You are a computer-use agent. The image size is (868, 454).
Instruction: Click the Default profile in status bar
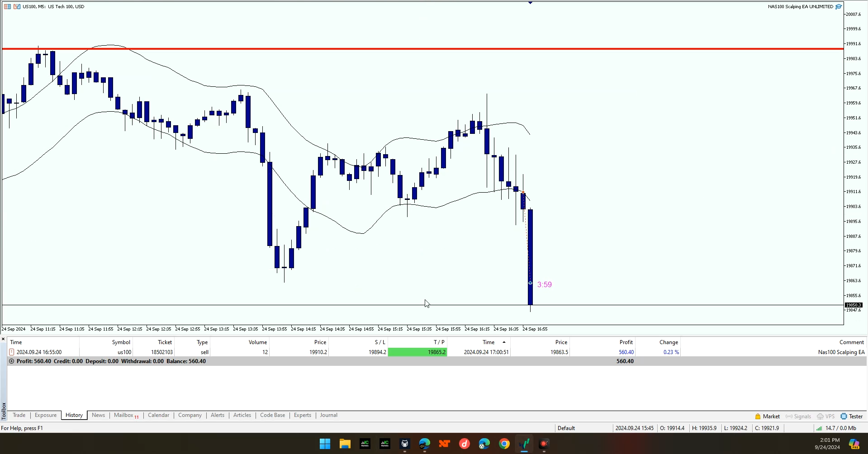(566, 428)
